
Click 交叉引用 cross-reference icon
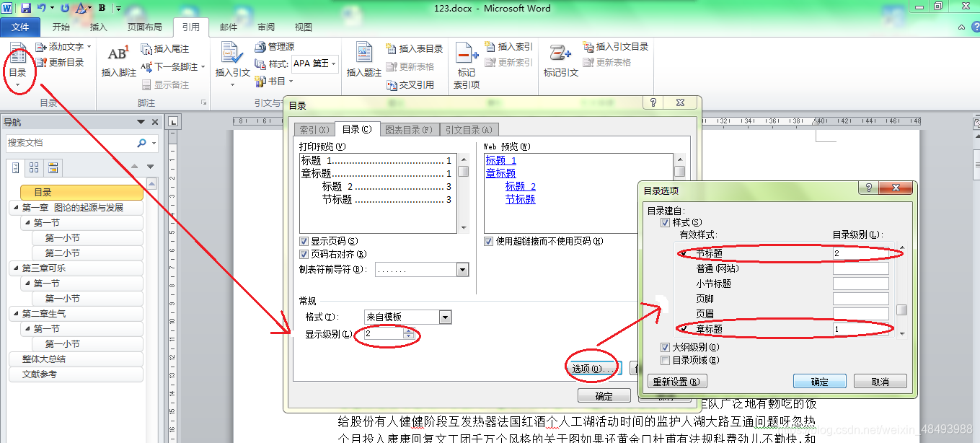click(392, 84)
